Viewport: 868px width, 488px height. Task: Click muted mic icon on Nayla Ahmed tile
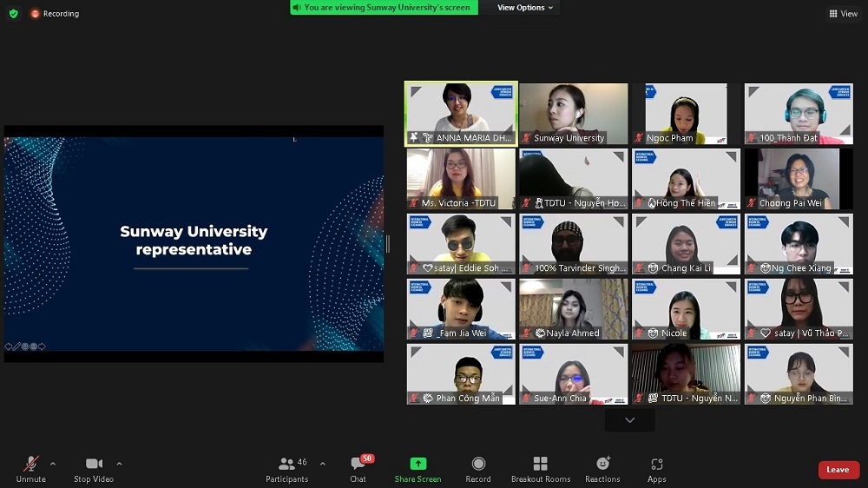(526, 333)
